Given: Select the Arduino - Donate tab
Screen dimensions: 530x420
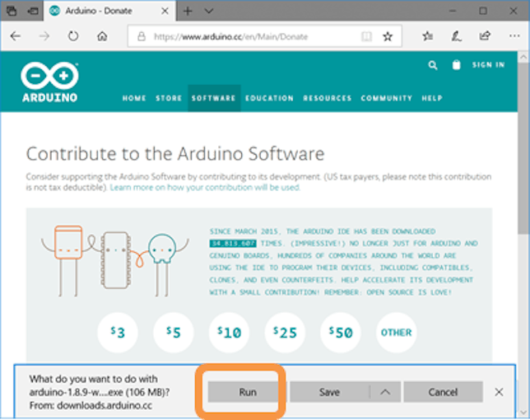Looking at the screenshot, I should [x=109, y=11].
